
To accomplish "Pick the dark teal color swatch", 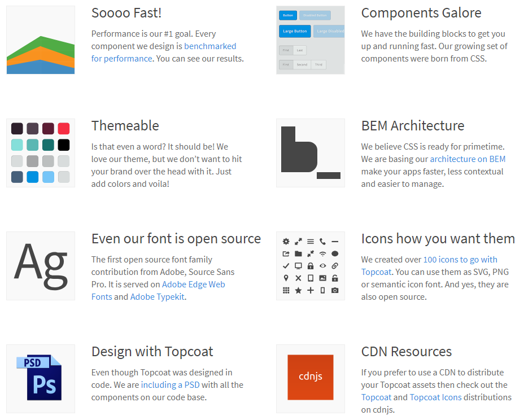I will [x=48, y=145].
